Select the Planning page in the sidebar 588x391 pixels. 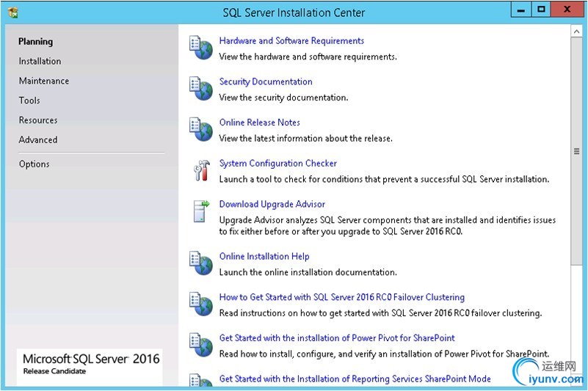(x=36, y=42)
